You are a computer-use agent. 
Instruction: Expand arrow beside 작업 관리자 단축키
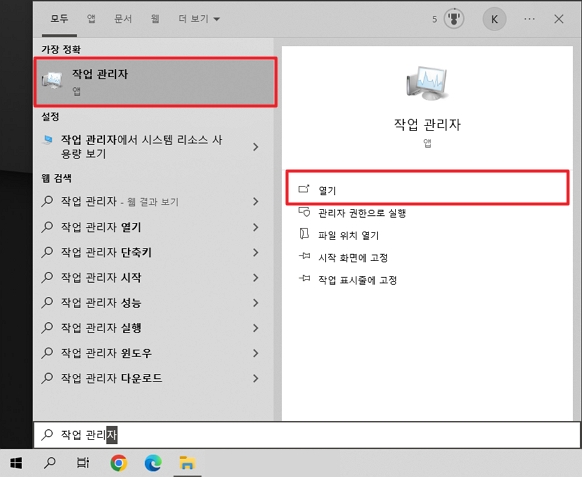click(x=256, y=252)
